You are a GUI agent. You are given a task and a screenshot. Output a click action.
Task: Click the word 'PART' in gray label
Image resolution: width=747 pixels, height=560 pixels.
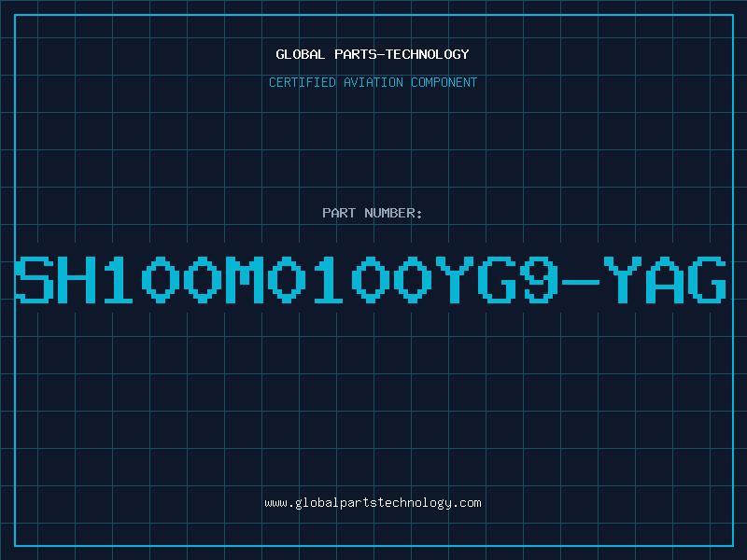pos(339,213)
